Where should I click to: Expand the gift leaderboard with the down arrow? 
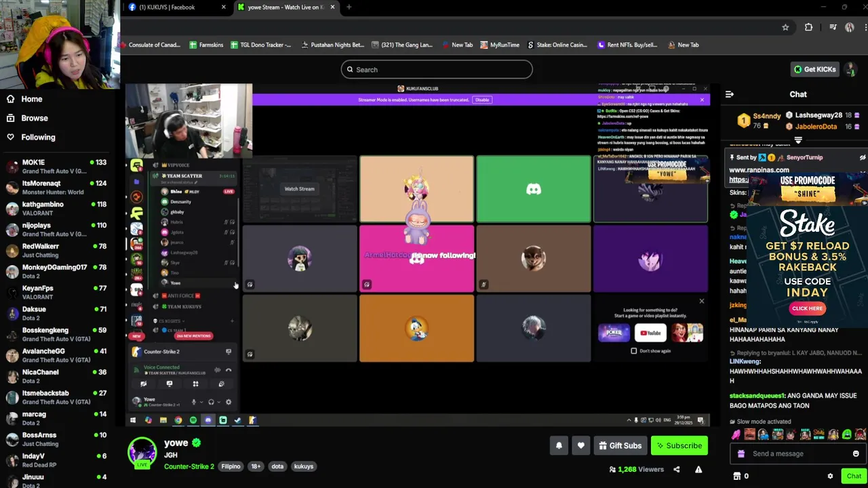click(798, 140)
